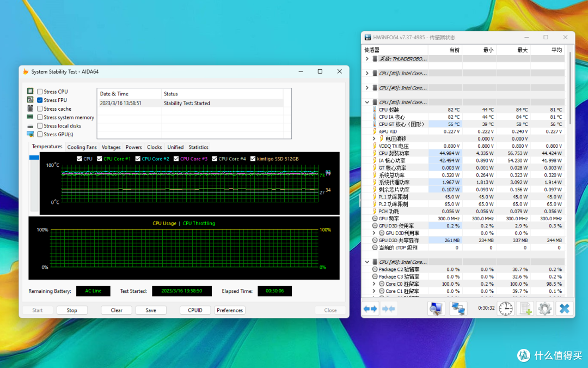The height and width of the screenshot is (368, 588).
Task: Click thermometer icon beside CPU 封装
Action: pos(374,110)
